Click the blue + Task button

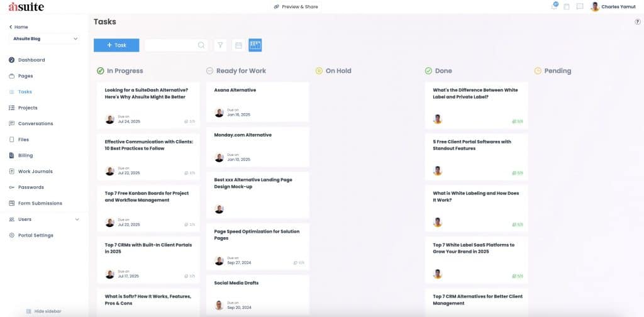pyautogui.click(x=116, y=45)
